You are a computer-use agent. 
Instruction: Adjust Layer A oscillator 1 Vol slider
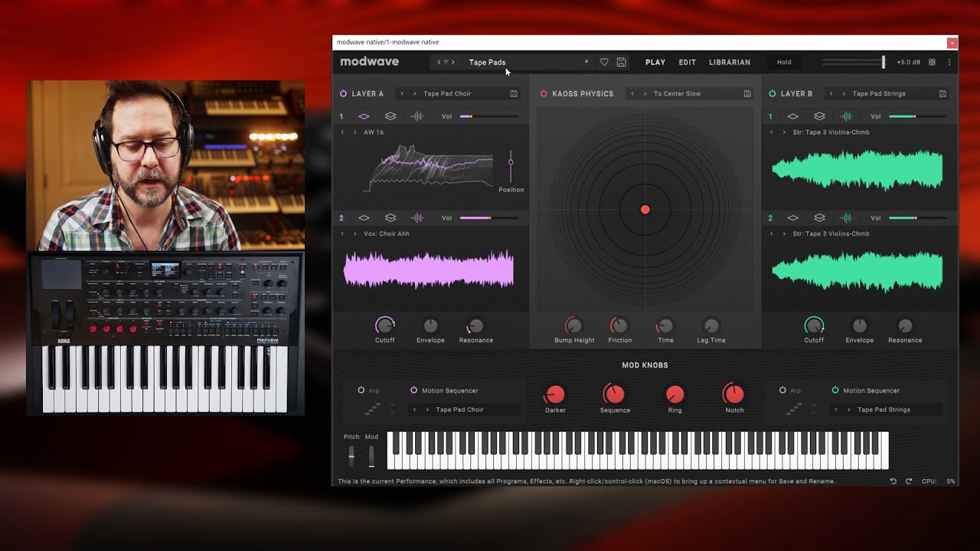(488, 116)
